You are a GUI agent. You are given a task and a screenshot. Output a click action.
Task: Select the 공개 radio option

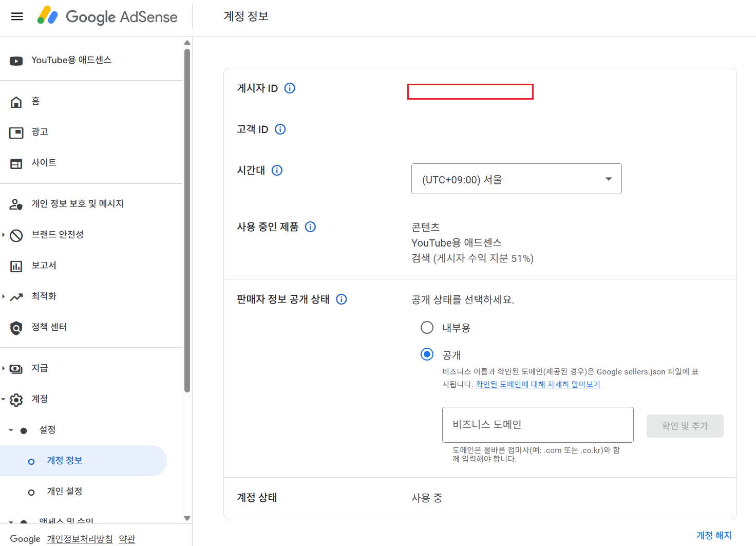point(427,354)
